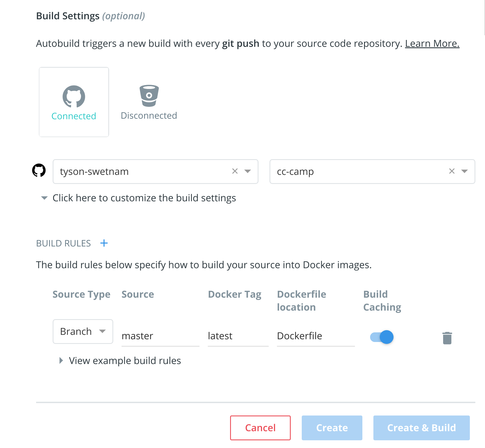Click the Create & Build button
This screenshot has height=448, width=485.
tap(422, 428)
